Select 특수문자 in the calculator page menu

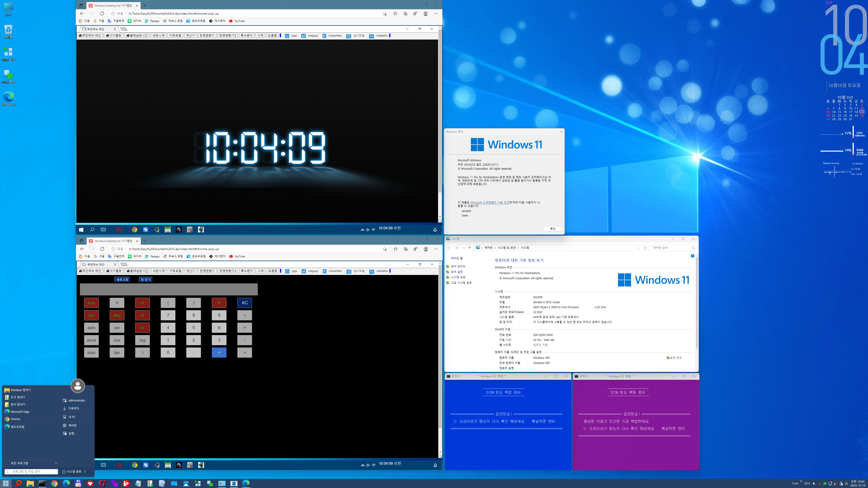[247, 271]
